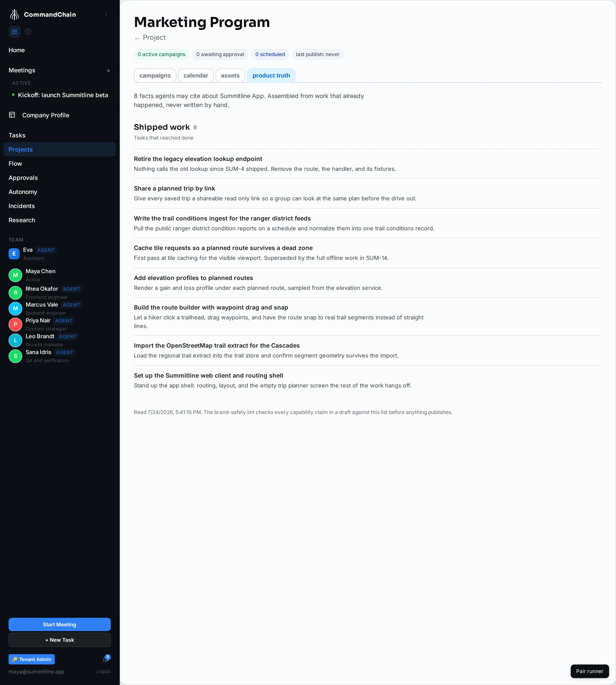616x685 pixels.
Task: Open the Pair runner button
Action: click(x=590, y=671)
